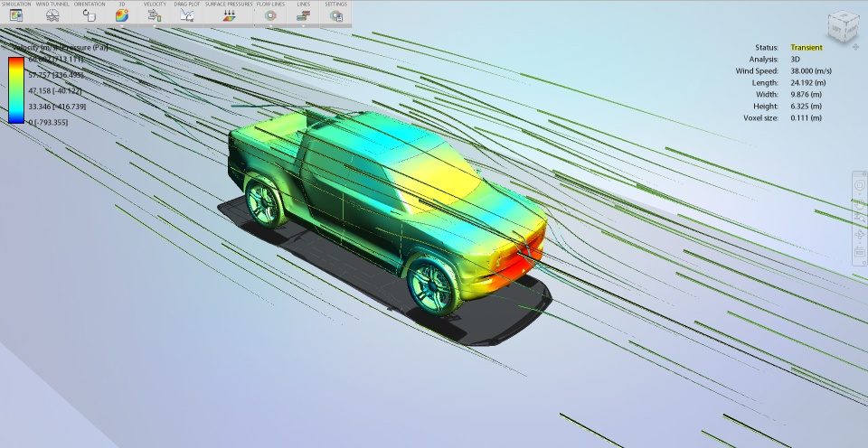Click the WIND TUNNEL toolbar label

click(x=52, y=4)
